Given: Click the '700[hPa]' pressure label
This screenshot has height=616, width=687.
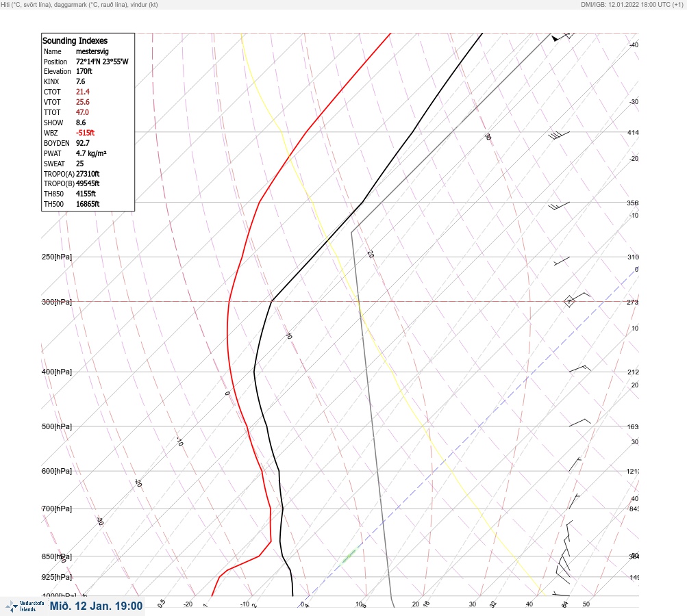Looking at the screenshot, I should coord(57,509).
